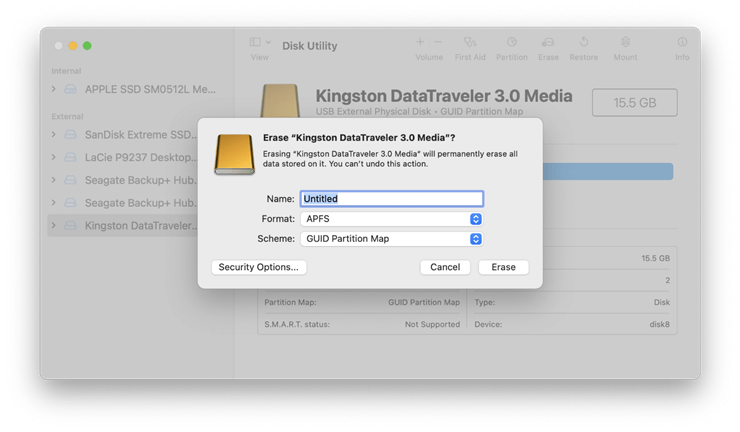Click the Type Disk value

pos(662,302)
